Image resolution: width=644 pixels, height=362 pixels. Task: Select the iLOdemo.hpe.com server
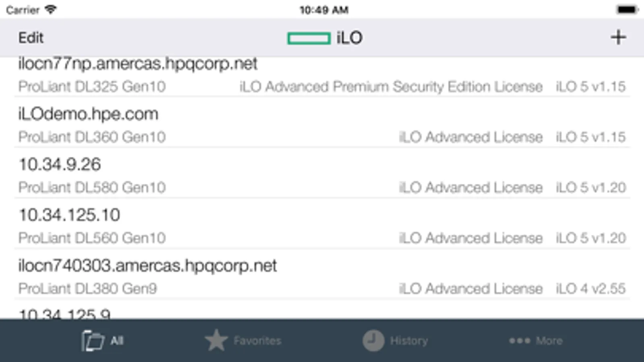88,114
